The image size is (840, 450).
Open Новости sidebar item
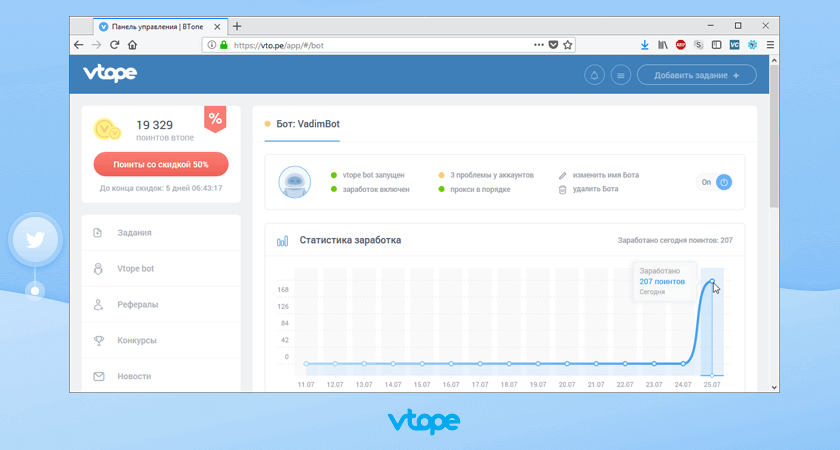point(161,376)
